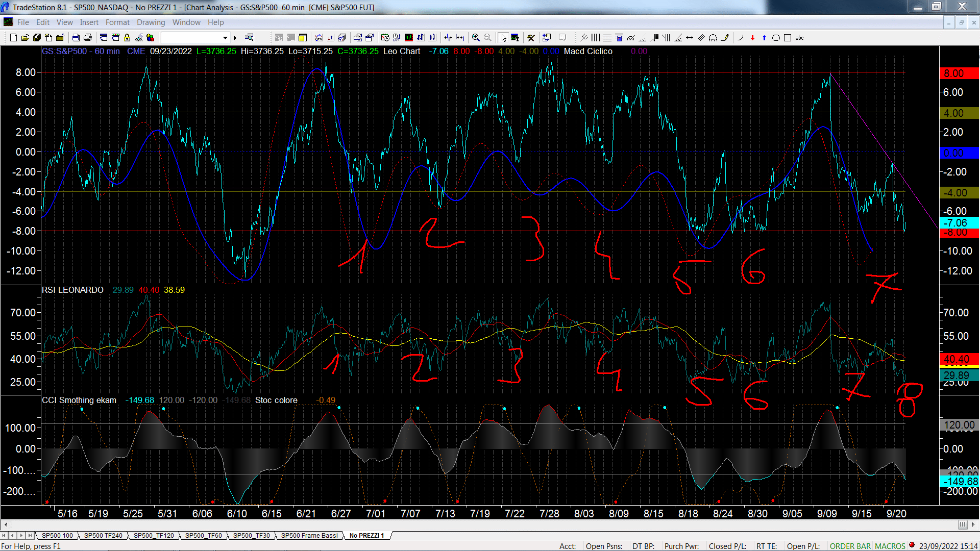Viewport: 980px width, 551px height.
Task: Click the Zoom In magnifier icon
Action: [476, 38]
